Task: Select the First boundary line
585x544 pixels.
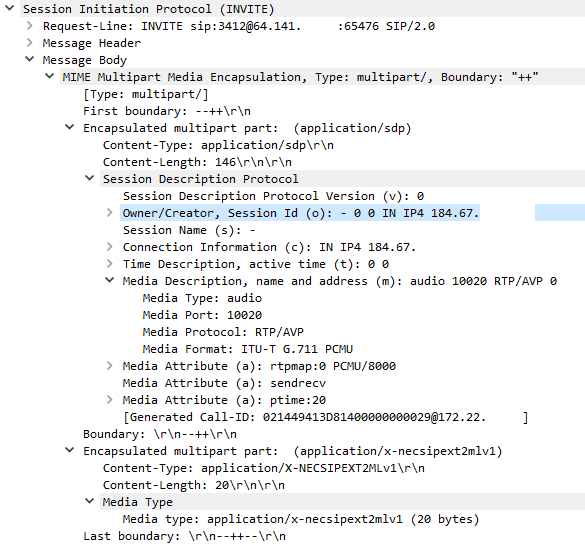Action: point(167,111)
